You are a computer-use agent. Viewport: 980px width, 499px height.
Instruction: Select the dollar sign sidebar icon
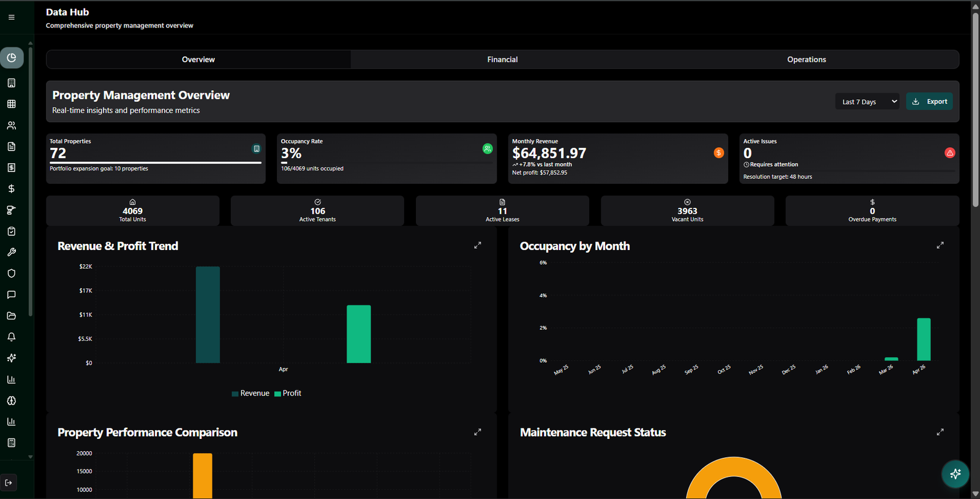tap(11, 189)
